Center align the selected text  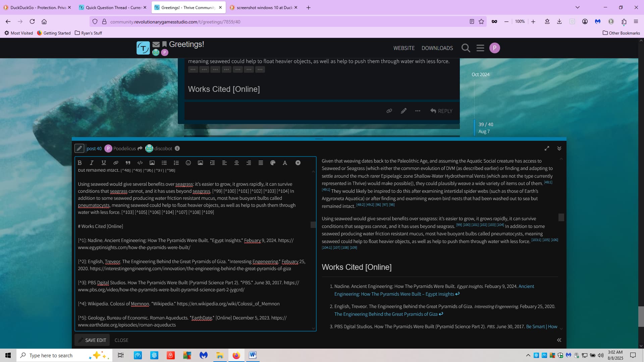[x=236, y=163]
